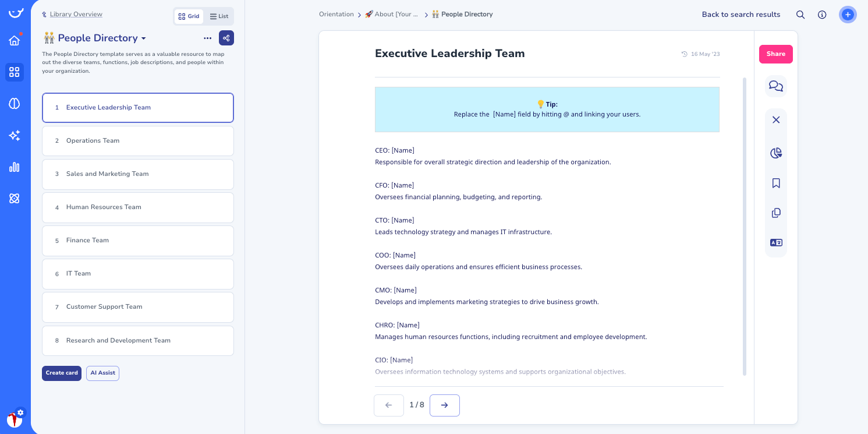Go to the next card page
The width and height of the screenshot is (868, 434).
point(445,405)
